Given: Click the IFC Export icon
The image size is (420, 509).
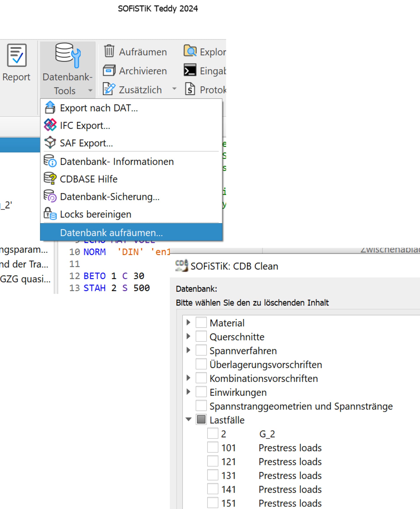Looking at the screenshot, I should pyautogui.click(x=50, y=125).
